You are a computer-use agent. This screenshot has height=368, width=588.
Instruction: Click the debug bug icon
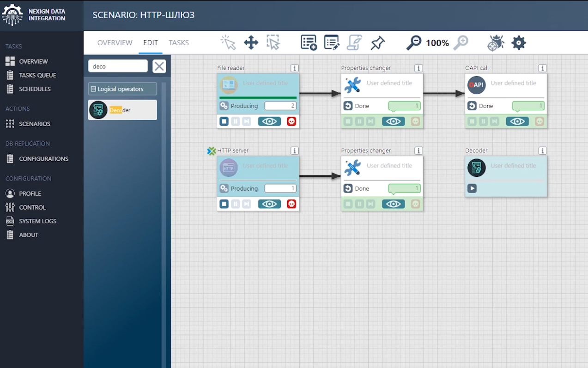tap(495, 42)
